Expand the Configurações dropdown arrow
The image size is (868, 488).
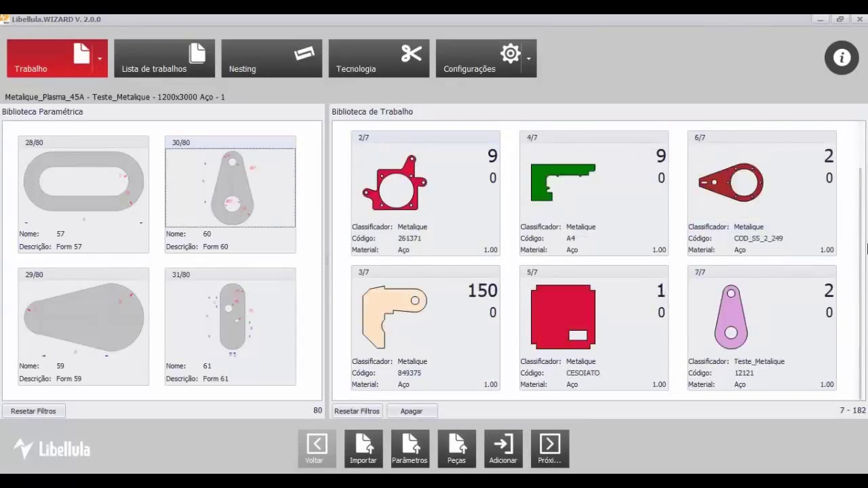pos(528,58)
